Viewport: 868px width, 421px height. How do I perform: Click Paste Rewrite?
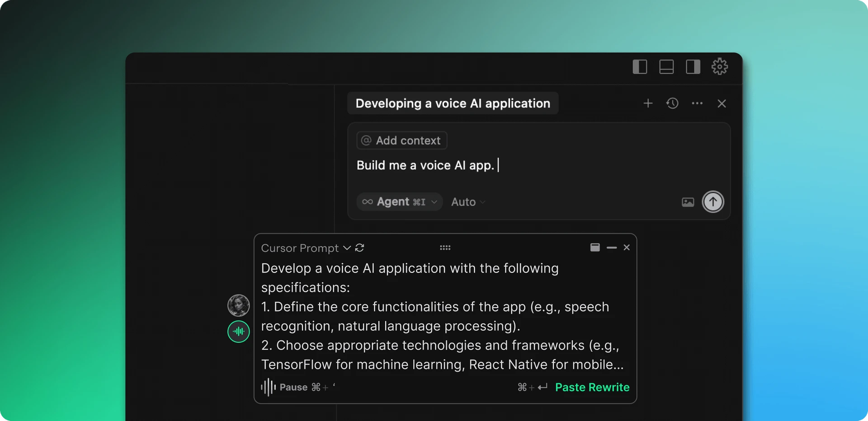592,387
